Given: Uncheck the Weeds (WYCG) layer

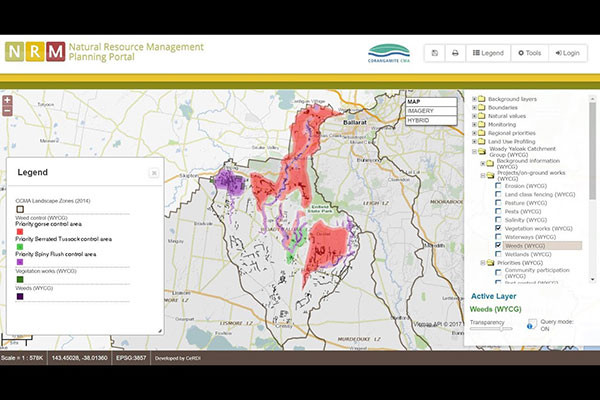Looking at the screenshot, I should pyautogui.click(x=498, y=245).
